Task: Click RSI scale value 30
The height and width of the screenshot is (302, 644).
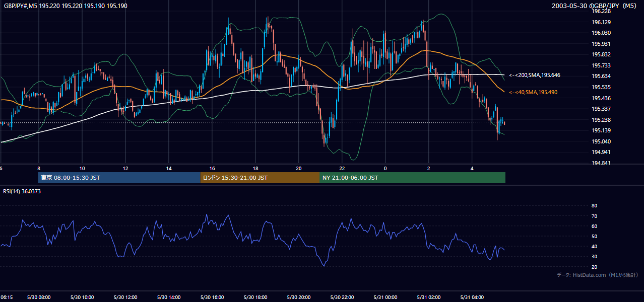Action: tap(594, 257)
